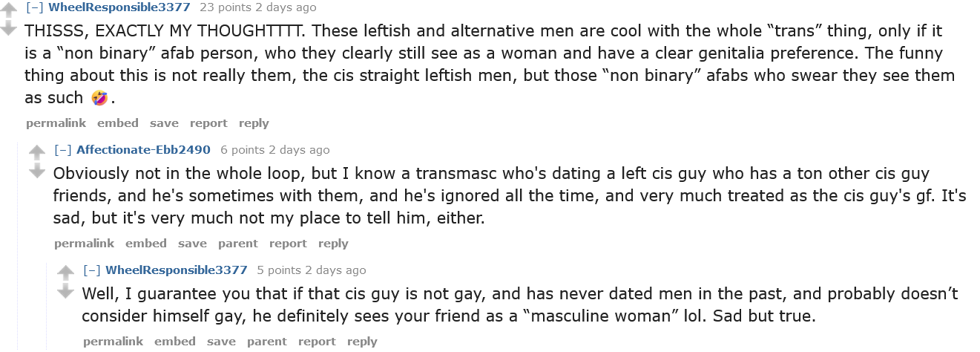Downvote WheelResponsible3377's top comment
The image size is (980, 352).
(x=8, y=29)
